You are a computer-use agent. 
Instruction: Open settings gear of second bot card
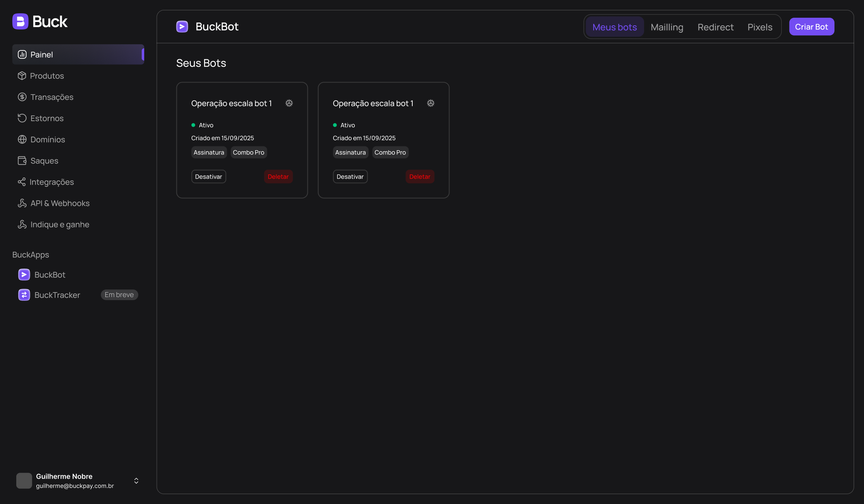pyautogui.click(x=430, y=103)
